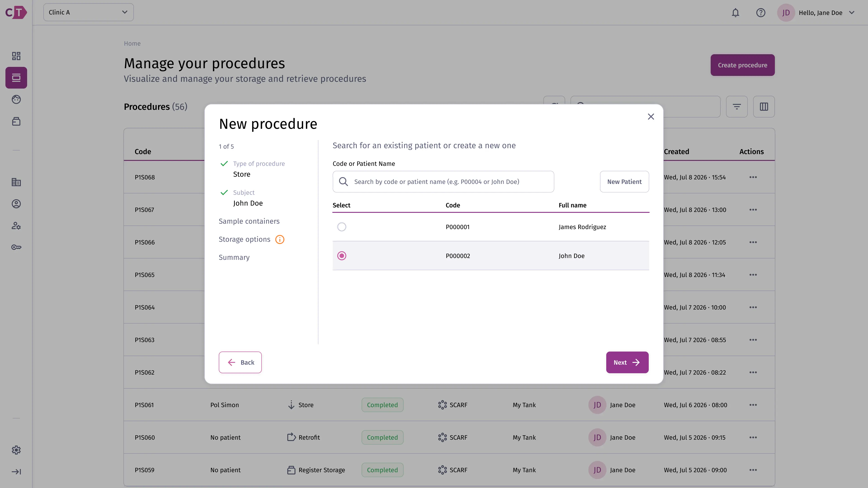
Task: Open actions menu for procedure P1S060
Action: click(753, 437)
